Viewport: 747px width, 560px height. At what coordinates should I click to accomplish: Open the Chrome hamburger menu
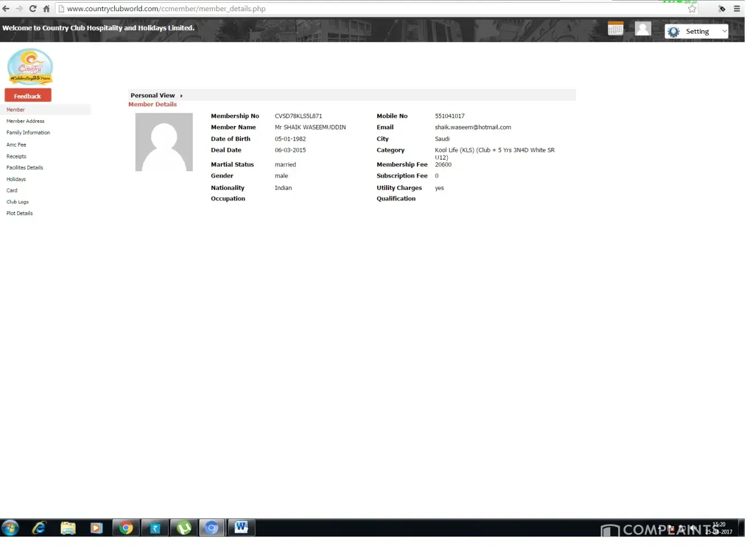[x=737, y=9]
